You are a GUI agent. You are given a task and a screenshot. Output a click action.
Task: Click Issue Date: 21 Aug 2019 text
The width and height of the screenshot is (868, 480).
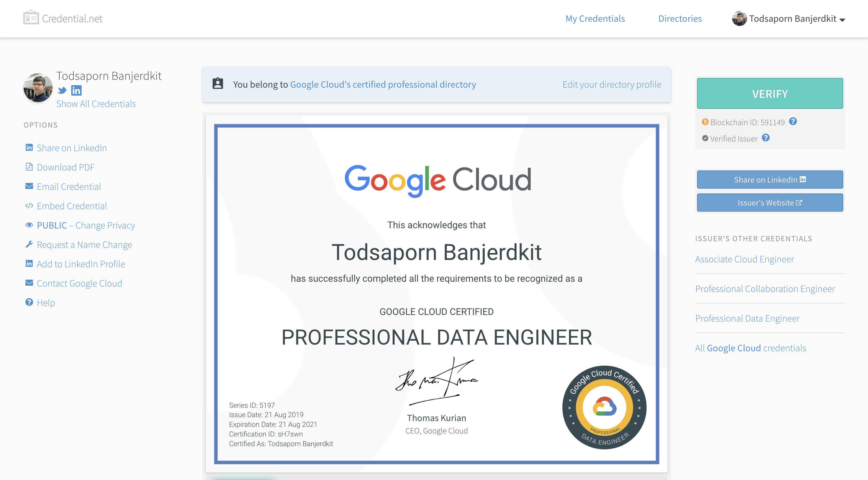(x=266, y=415)
